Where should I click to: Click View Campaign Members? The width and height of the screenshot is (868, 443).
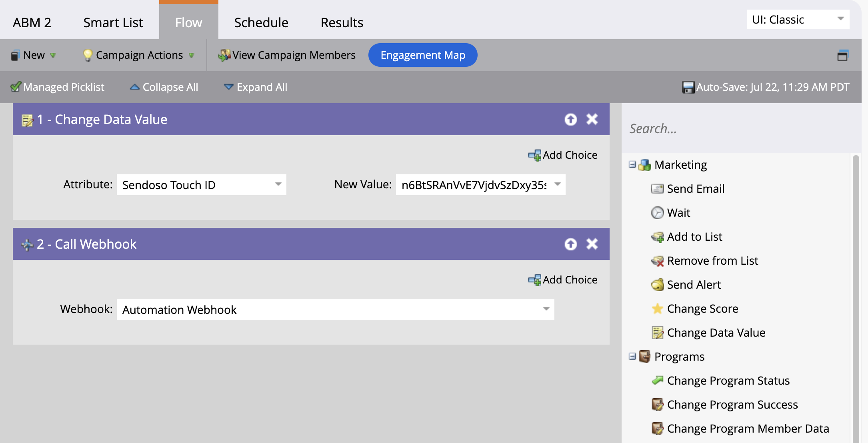[x=287, y=55]
